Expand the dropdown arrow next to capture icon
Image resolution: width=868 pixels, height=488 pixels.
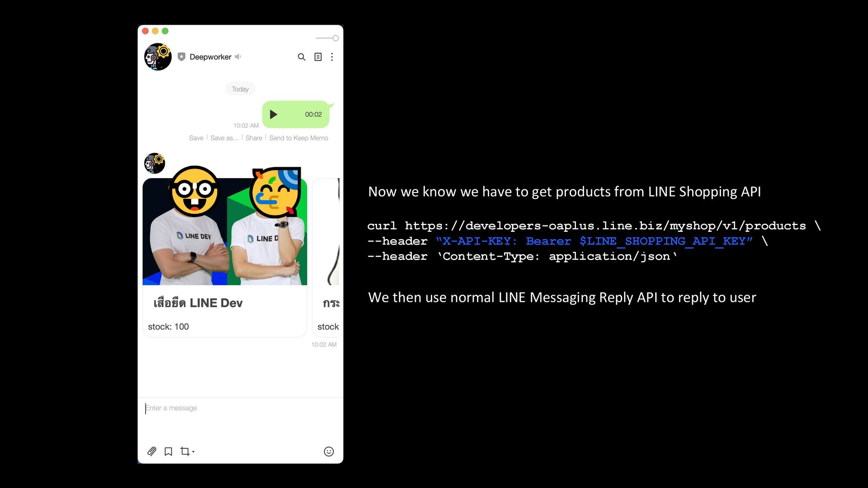click(193, 452)
